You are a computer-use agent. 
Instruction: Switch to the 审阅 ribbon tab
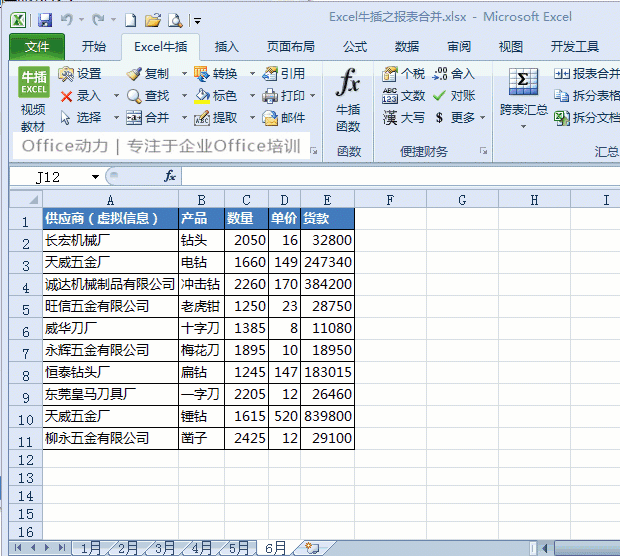(x=459, y=47)
